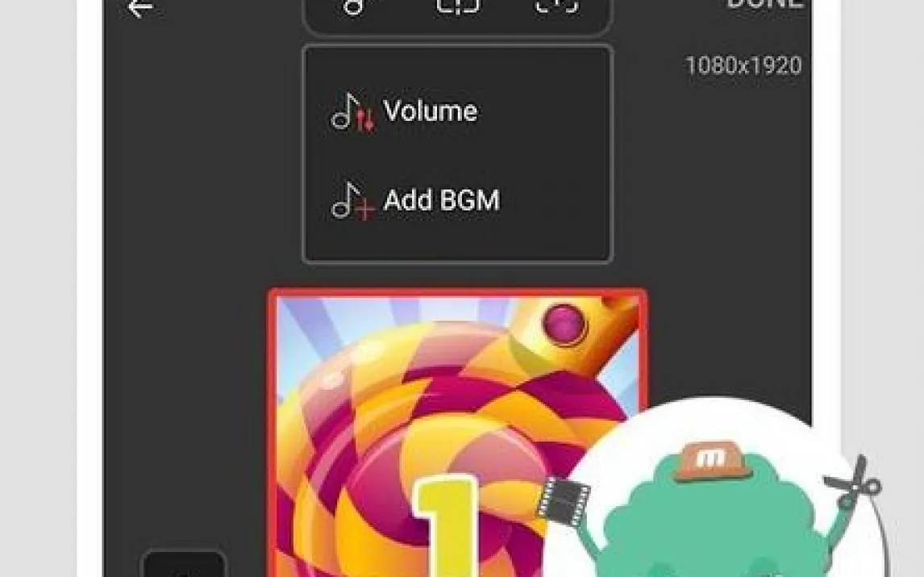Click the film strip icon held by mascot
Image resolution: width=924 pixels, height=577 pixels.
(x=564, y=501)
